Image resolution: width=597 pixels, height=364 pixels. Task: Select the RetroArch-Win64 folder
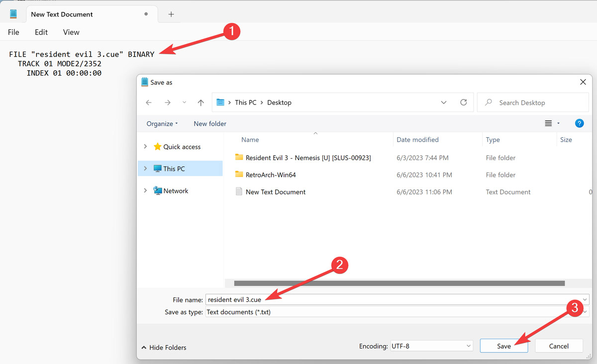click(x=271, y=175)
